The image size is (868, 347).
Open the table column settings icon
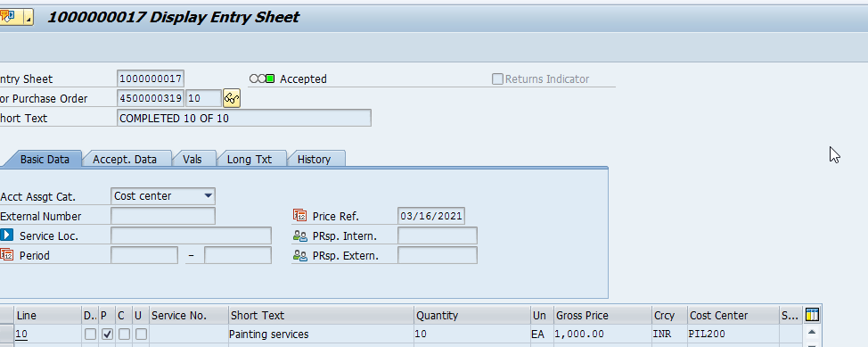(812, 315)
